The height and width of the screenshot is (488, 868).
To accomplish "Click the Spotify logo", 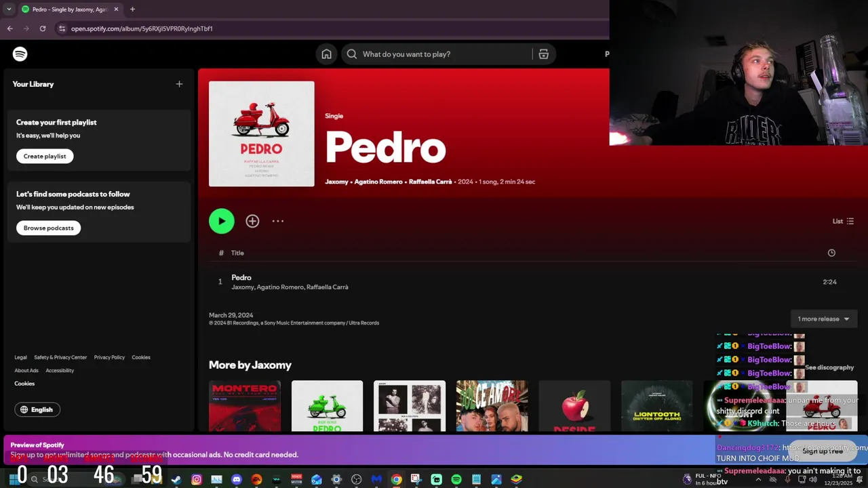I will click(x=20, y=54).
